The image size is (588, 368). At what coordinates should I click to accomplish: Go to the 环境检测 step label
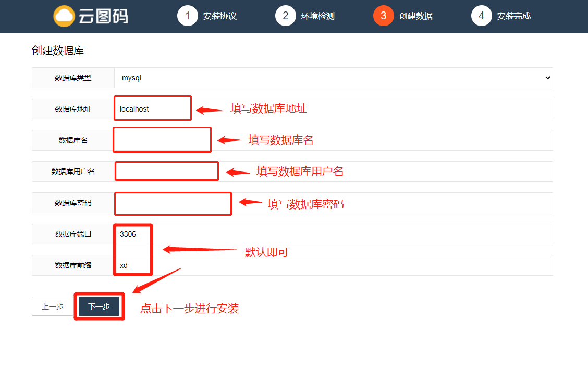click(x=317, y=16)
